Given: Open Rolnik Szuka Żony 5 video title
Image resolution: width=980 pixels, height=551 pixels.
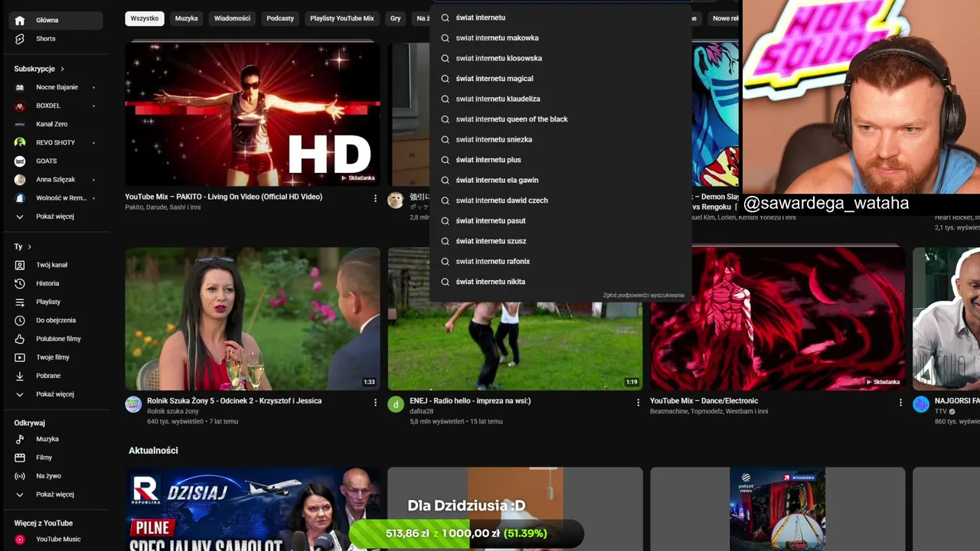Looking at the screenshot, I should [x=234, y=401].
